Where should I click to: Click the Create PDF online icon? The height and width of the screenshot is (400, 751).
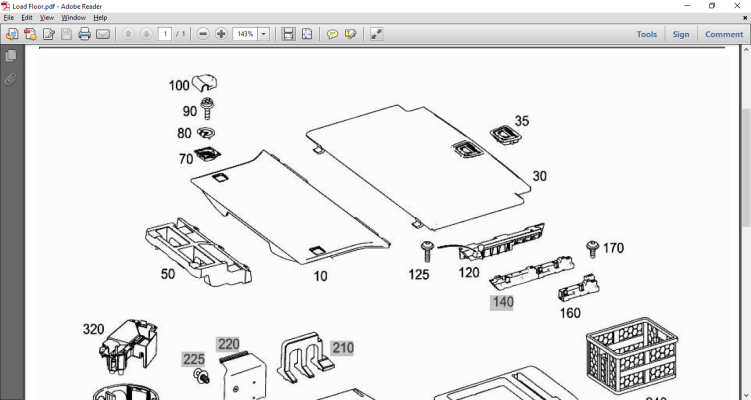(30, 34)
